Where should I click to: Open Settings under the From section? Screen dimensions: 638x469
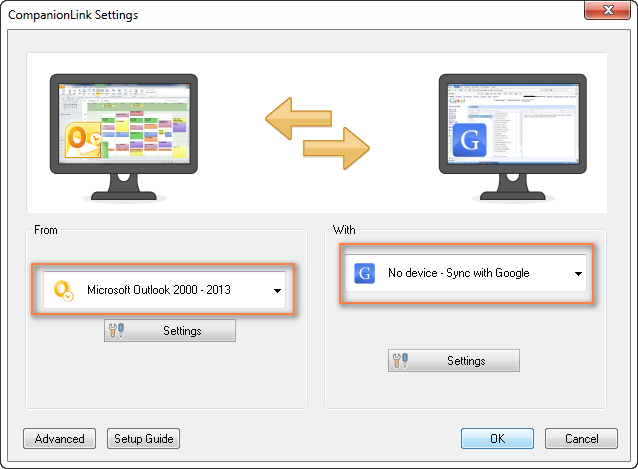(x=170, y=331)
